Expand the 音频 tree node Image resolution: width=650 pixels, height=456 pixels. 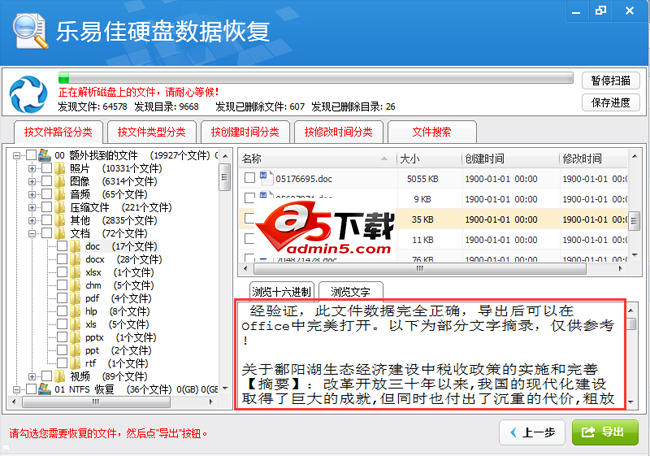(32, 194)
